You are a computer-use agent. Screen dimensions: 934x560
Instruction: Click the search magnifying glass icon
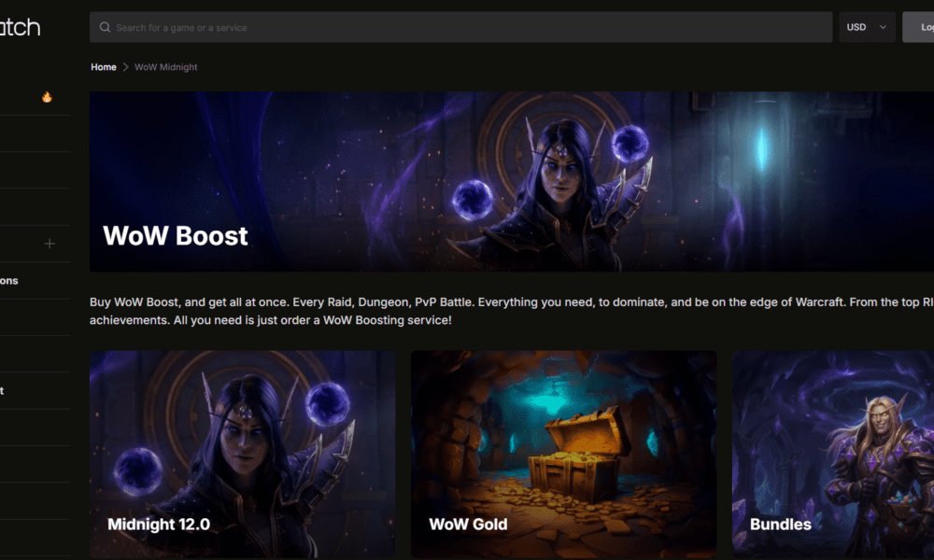(105, 27)
